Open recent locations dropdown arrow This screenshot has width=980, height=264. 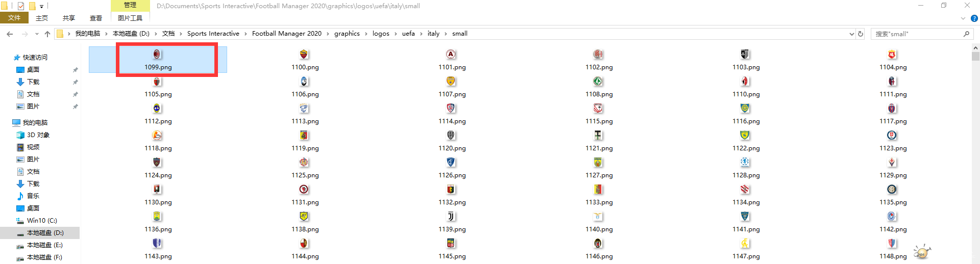37,34
